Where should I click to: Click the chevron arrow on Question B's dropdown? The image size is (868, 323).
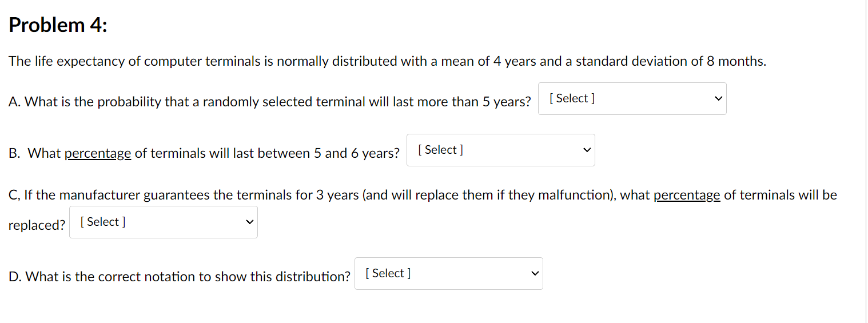(587, 150)
